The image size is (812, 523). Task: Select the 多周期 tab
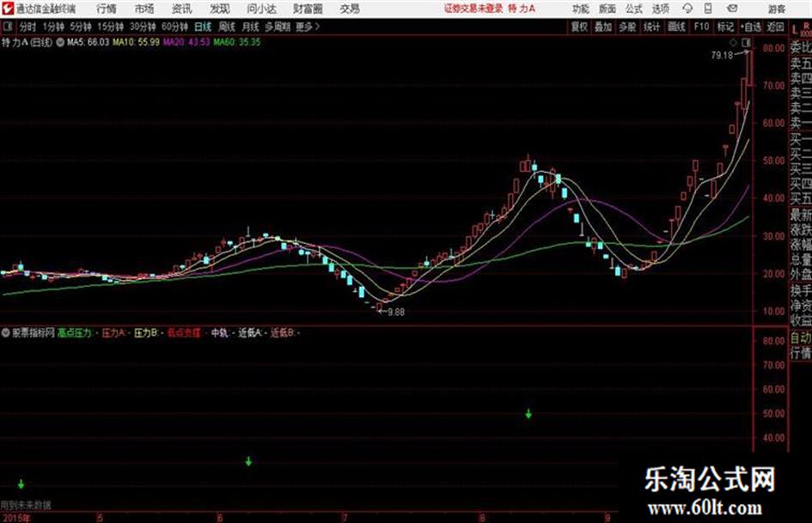pyautogui.click(x=278, y=27)
